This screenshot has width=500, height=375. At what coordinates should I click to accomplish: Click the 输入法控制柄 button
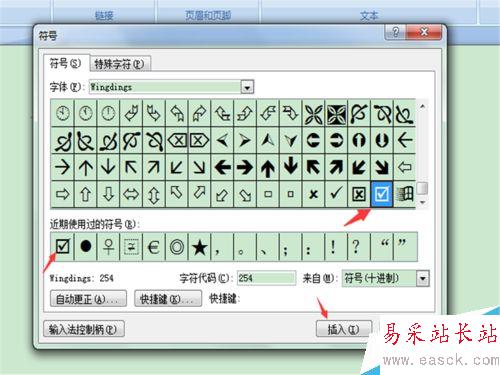pyautogui.click(x=84, y=329)
